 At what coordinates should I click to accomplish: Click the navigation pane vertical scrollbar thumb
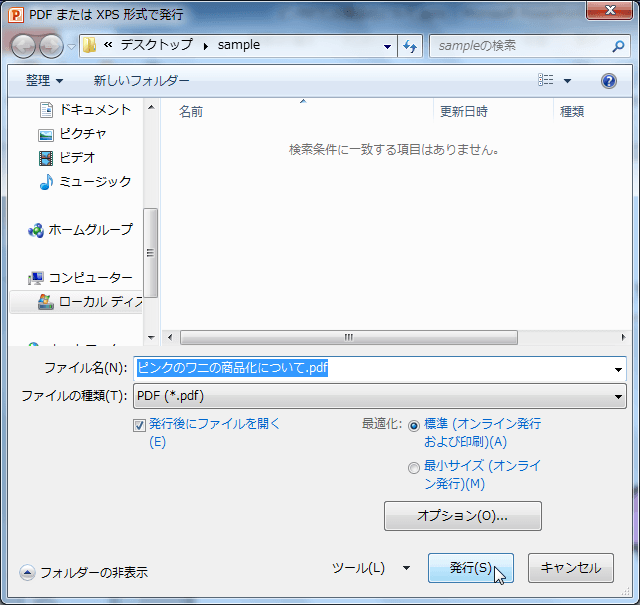[x=151, y=253]
